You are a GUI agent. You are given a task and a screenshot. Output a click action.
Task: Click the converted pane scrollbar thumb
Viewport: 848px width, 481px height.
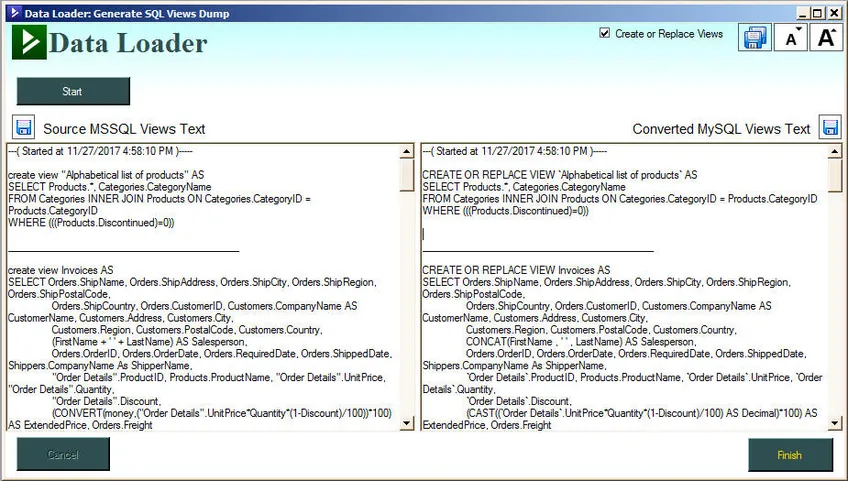click(834, 175)
